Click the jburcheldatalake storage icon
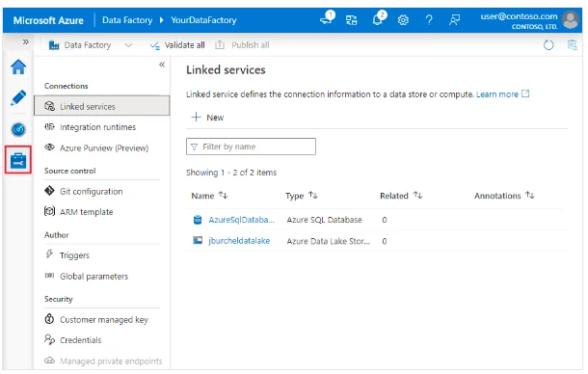Viewport: 588px width, 374px height. 198,240
